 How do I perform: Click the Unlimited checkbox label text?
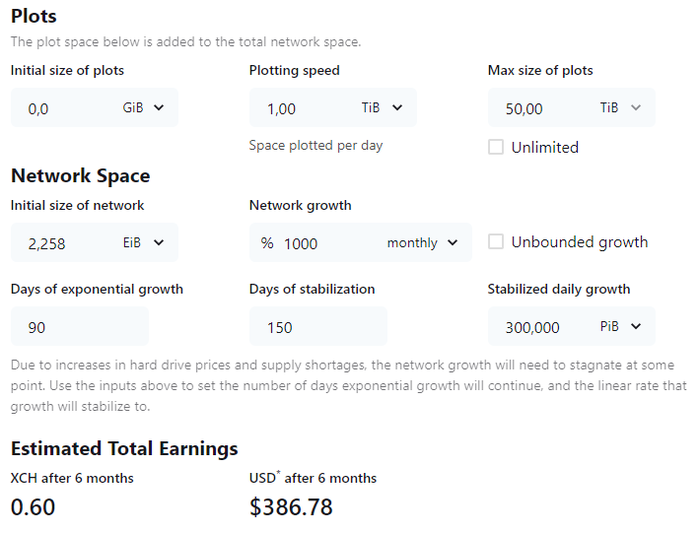point(545,147)
